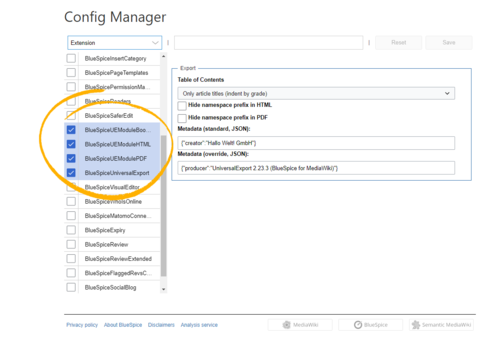Check the BlueSpiceExpiry checkbox
Viewport: 504px width, 361px height.
click(x=71, y=230)
